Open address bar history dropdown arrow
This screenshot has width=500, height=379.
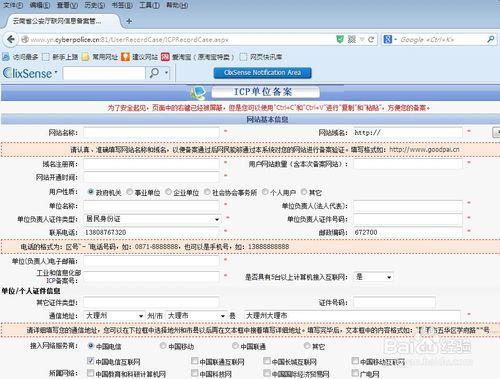[x=362, y=40]
